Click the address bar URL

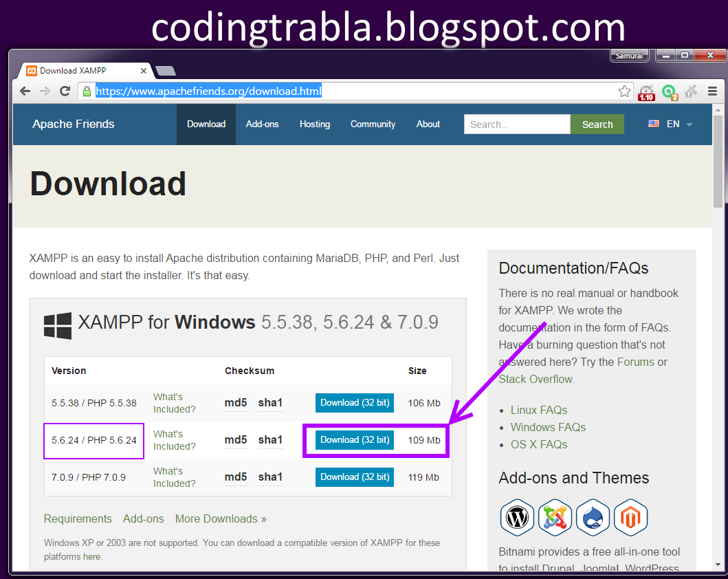coord(208,91)
